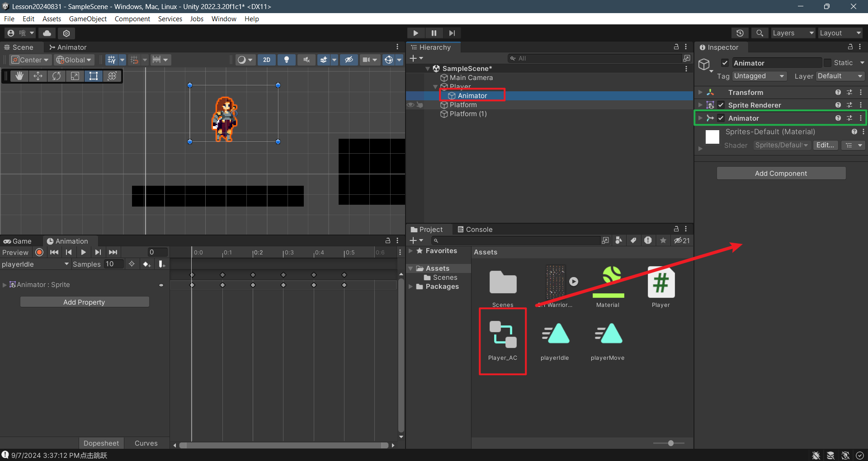Screen dimensions: 868x461
Task: Open Undo History from the top toolbar
Action: point(740,33)
